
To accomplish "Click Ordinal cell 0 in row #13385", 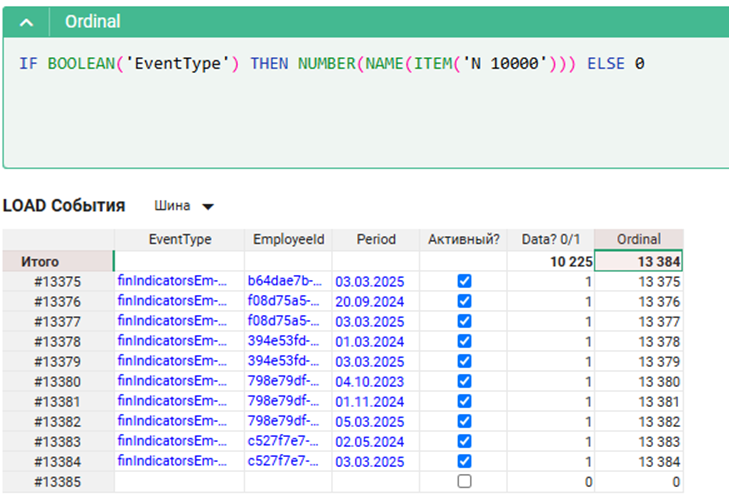I will (x=639, y=482).
